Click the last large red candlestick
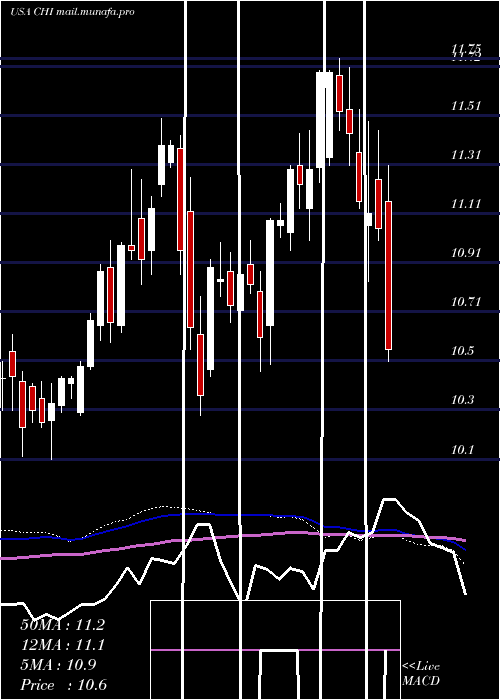Screen dimensions: 500x700 [x=388, y=275]
